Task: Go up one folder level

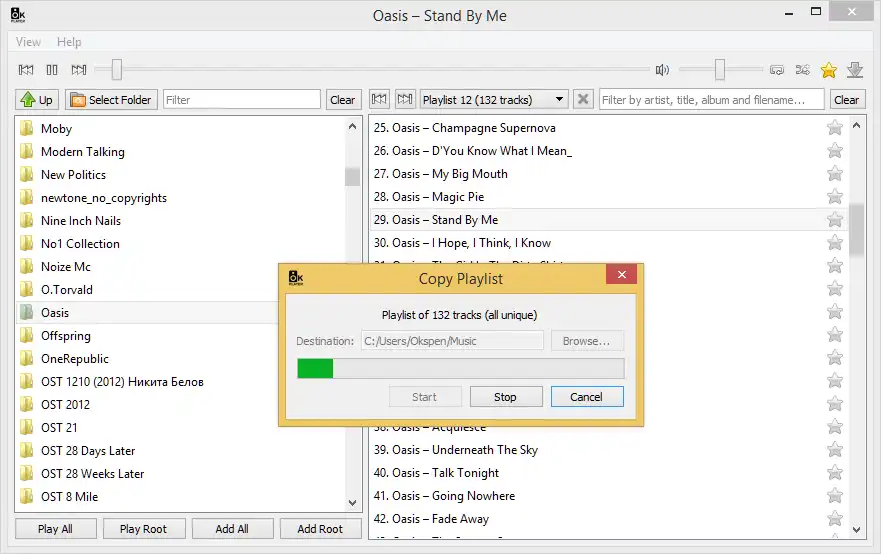Action: point(37,100)
